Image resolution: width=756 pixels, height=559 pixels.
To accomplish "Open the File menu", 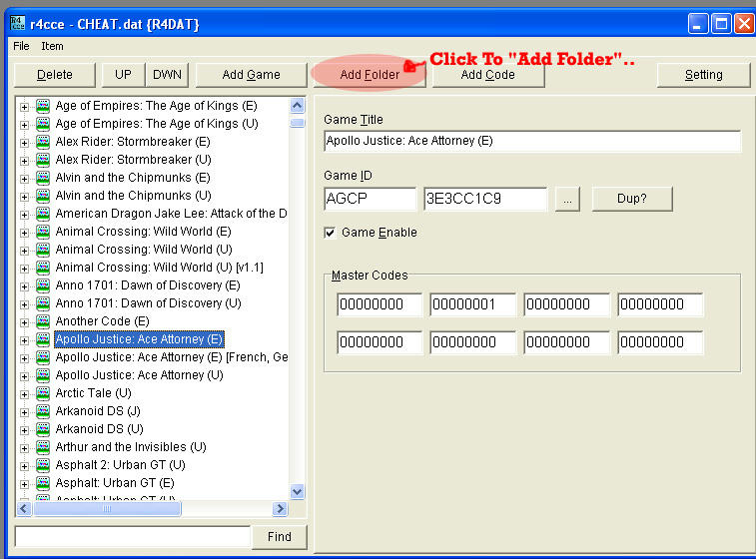I will [x=21, y=46].
